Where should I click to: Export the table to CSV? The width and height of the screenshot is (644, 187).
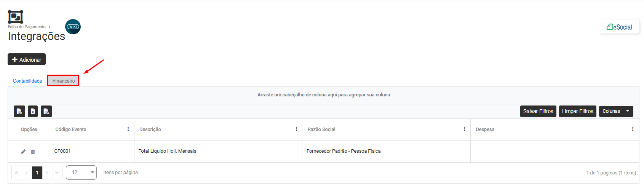pyautogui.click(x=46, y=111)
